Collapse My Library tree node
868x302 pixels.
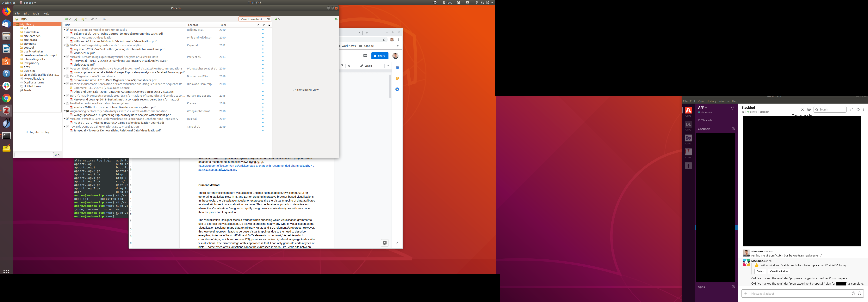coord(15,24)
